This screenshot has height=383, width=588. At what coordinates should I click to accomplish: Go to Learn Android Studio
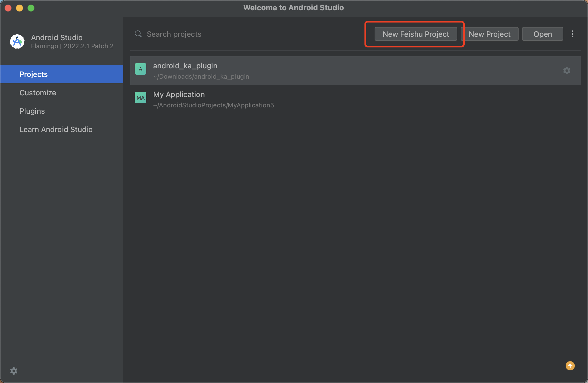[56, 129]
